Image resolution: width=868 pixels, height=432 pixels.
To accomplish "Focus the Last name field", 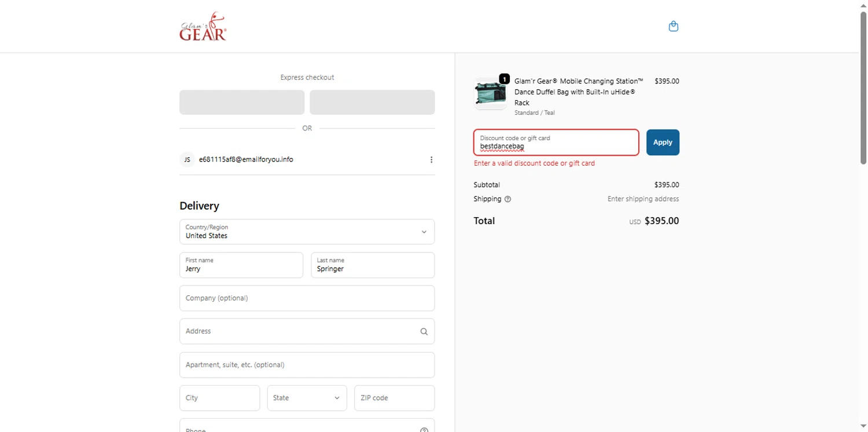I will pos(373,265).
